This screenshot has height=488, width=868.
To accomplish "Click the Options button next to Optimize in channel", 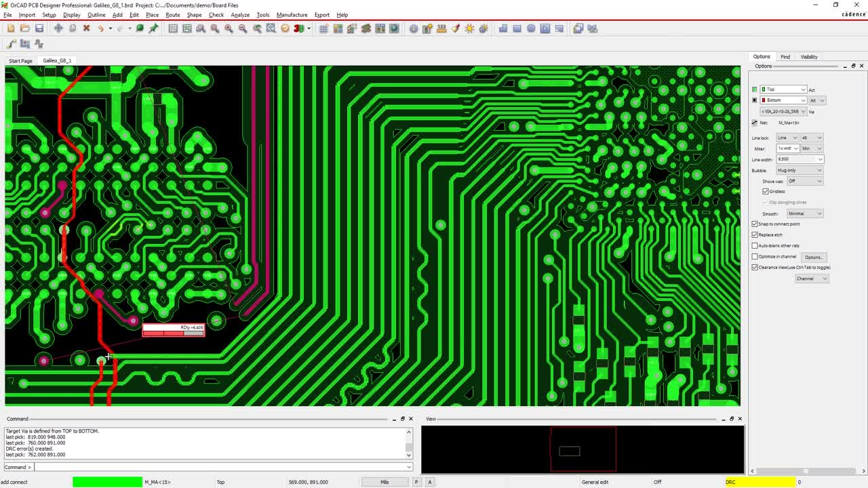I will point(814,257).
